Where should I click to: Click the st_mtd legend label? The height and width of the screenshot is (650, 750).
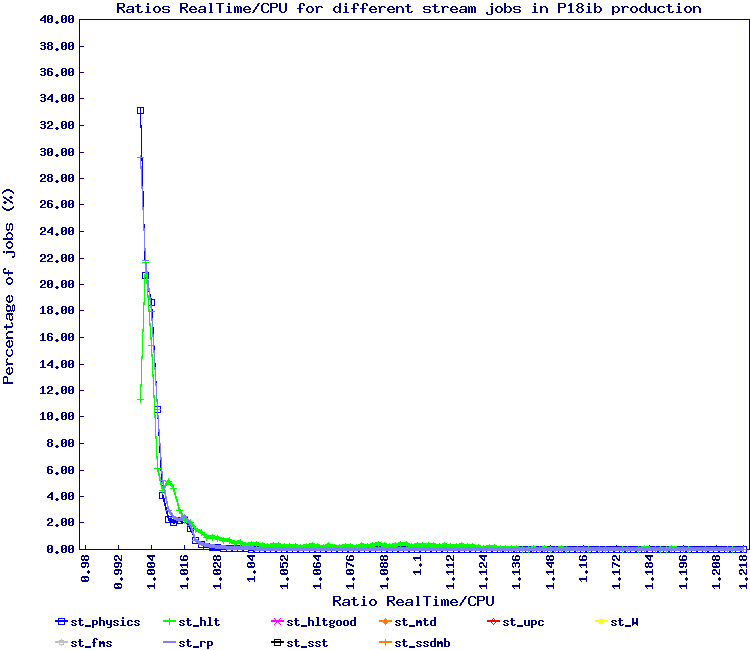[415, 622]
